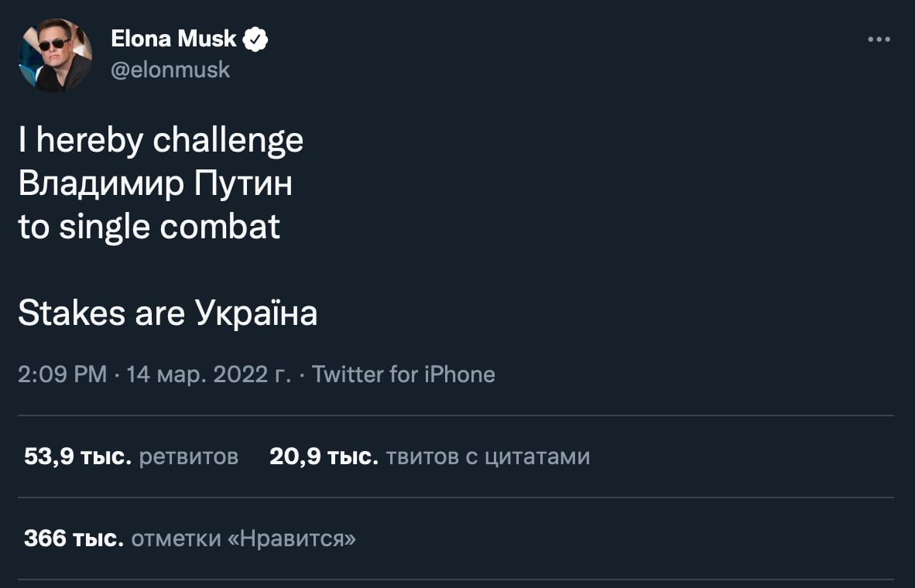Open the твитов с цитатами list
The image size is (915, 588).
click(x=488, y=457)
